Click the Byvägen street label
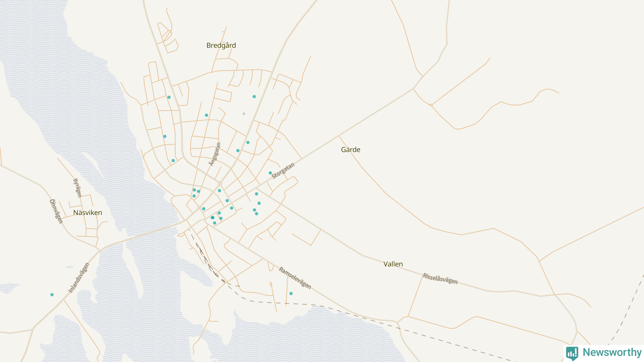This screenshot has width=644, height=362. (77, 188)
